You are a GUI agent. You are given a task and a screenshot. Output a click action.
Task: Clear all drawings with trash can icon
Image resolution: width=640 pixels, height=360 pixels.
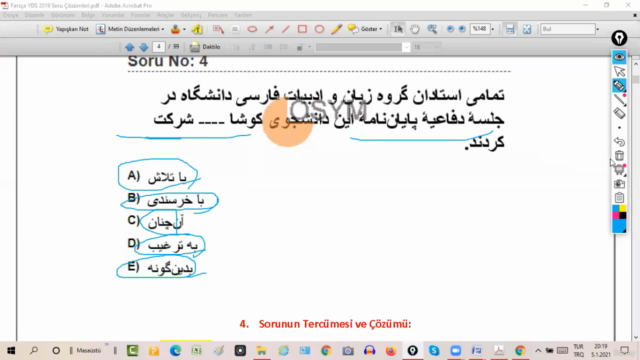[x=619, y=156]
